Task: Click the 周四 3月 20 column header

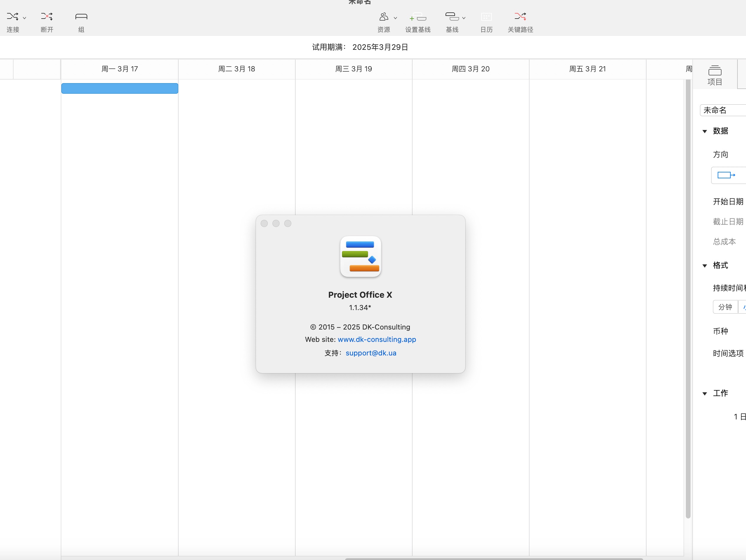Action: point(471,69)
